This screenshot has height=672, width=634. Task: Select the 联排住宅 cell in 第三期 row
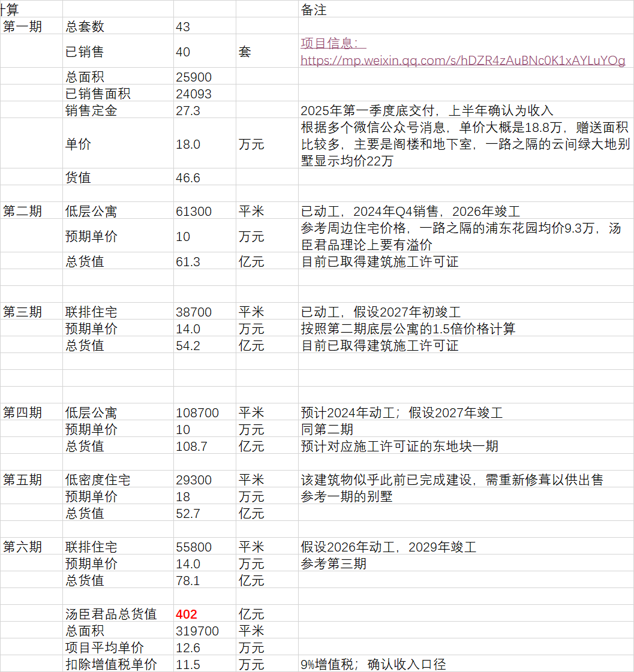pos(118,311)
